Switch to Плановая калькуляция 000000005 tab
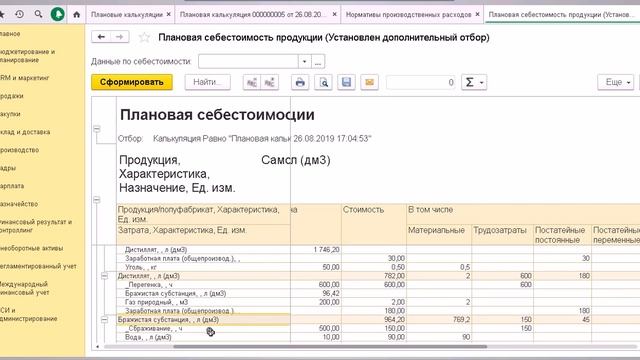This screenshot has height=360, width=640. click(x=253, y=14)
